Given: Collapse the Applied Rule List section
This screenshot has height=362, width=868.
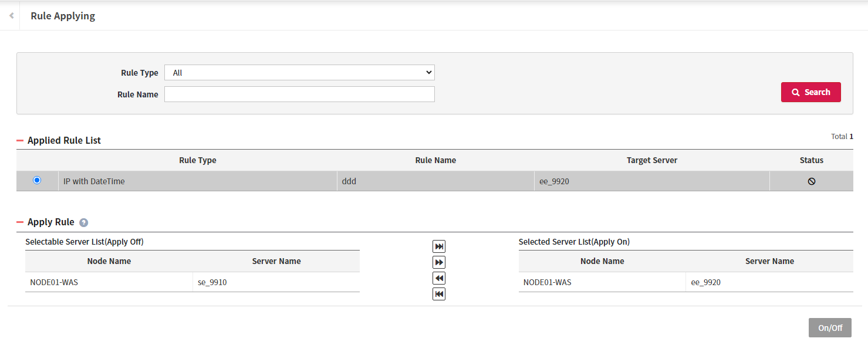Looking at the screenshot, I should click(x=19, y=140).
